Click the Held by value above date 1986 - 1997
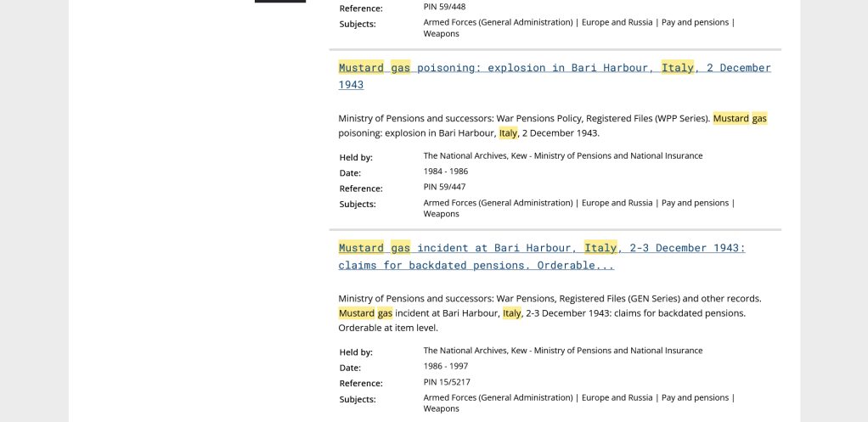This screenshot has height=422, width=868. [x=562, y=351]
